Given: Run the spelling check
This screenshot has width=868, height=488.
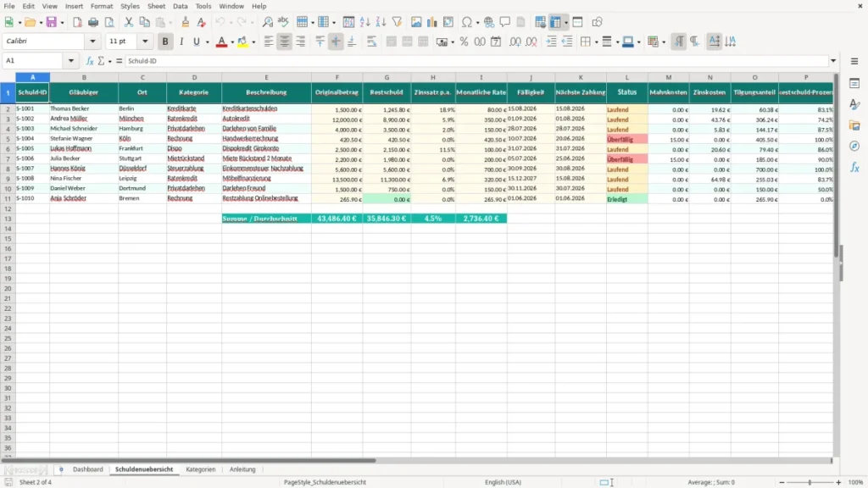Looking at the screenshot, I should [x=283, y=22].
